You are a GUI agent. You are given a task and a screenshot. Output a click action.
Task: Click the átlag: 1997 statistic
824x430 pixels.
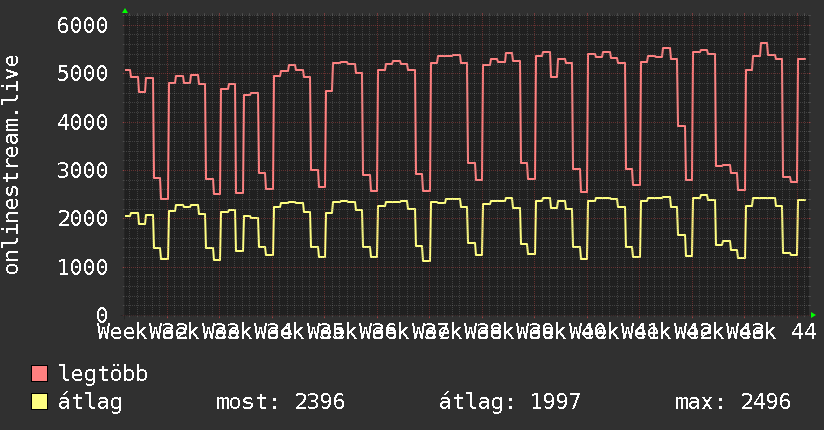click(x=510, y=402)
